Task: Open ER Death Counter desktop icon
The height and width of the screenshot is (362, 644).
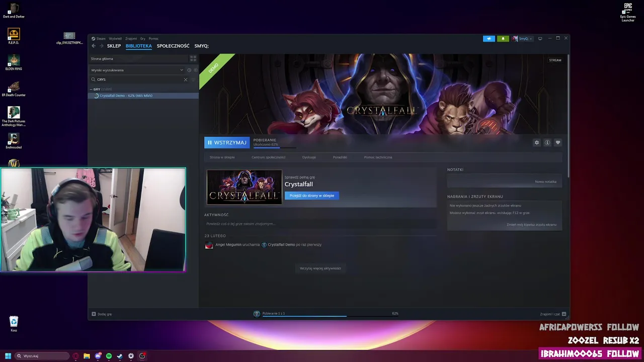Action: (x=14, y=89)
